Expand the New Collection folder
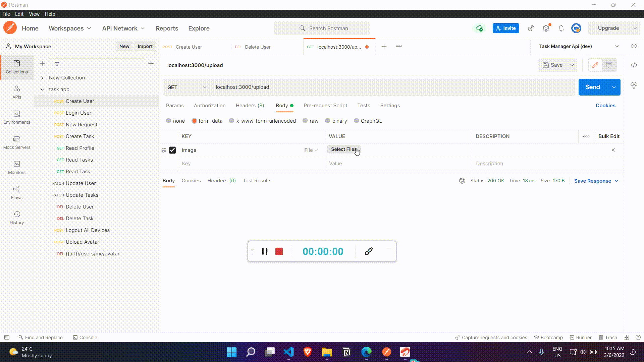Viewport: 644px width, 362px height. (x=42, y=78)
